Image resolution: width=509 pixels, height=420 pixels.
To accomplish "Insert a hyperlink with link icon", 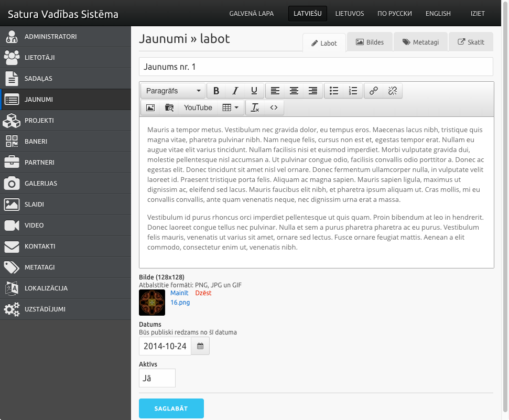I will [x=374, y=91].
